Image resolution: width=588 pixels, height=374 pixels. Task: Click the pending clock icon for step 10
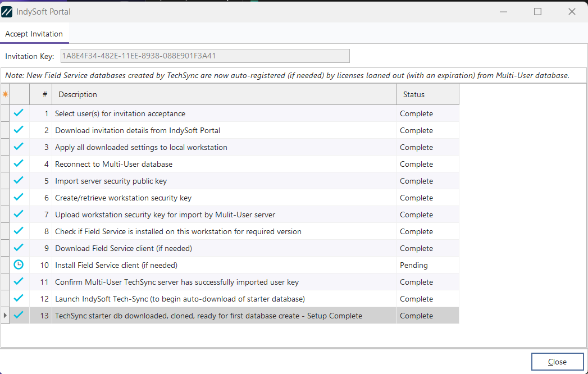19,265
